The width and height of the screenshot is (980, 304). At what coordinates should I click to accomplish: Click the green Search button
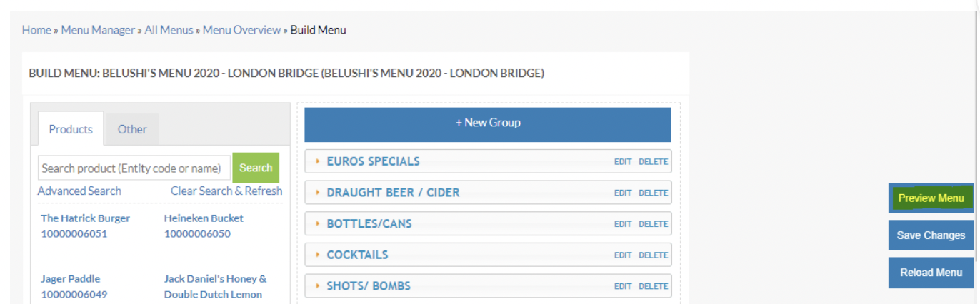pyautogui.click(x=256, y=168)
